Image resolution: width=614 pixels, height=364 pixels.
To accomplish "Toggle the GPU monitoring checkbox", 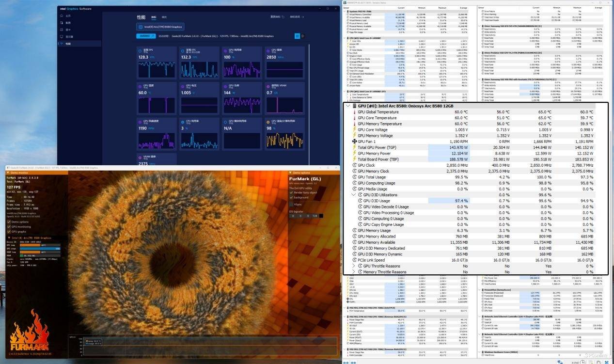I will [x=9, y=227].
